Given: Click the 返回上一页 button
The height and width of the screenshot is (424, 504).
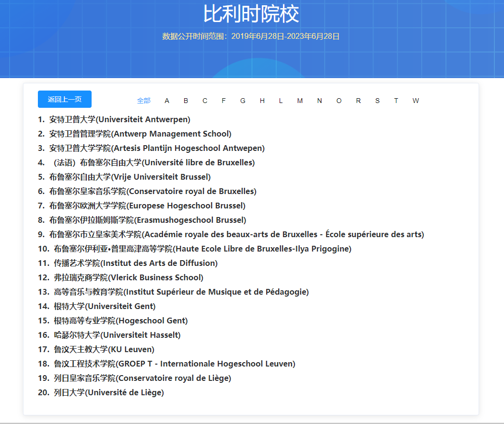Looking at the screenshot, I should [x=65, y=99].
